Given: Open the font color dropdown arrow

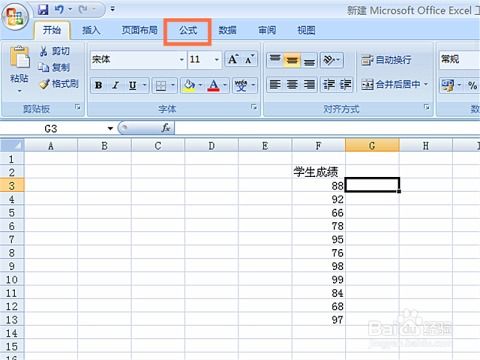Looking at the screenshot, I should [x=225, y=86].
